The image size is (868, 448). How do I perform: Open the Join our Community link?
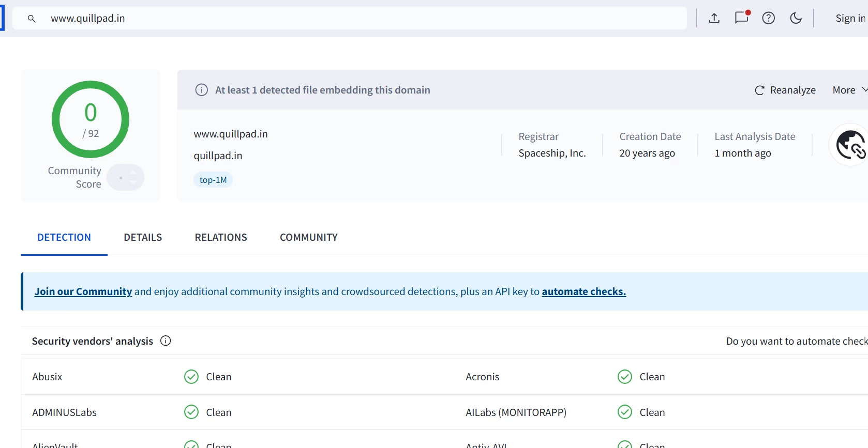(83, 291)
